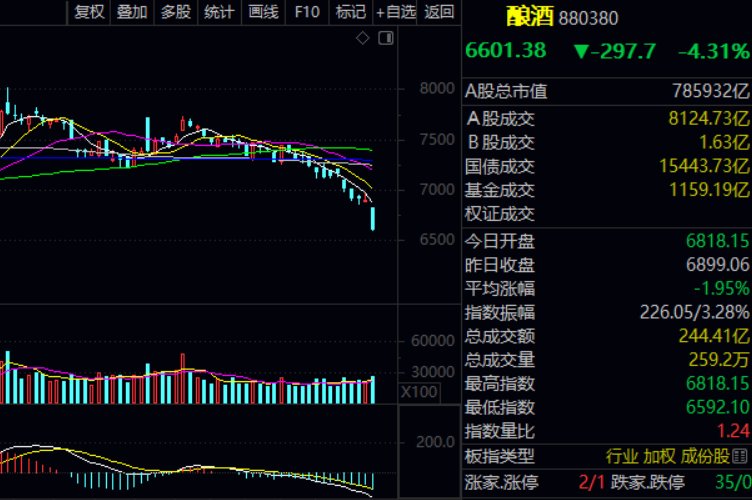Add to watchlist with +自选
Image resolution: width=752 pixels, height=500 pixels.
[395, 12]
